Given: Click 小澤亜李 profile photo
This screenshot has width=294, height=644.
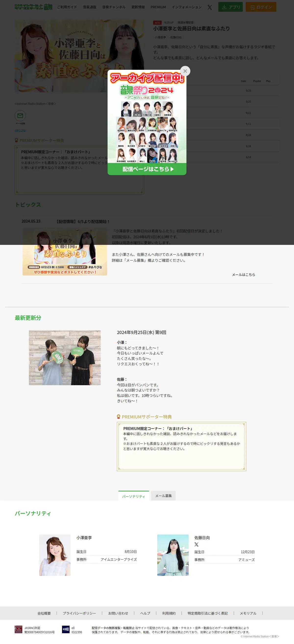Looking at the screenshot, I should [x=55, y=555].
